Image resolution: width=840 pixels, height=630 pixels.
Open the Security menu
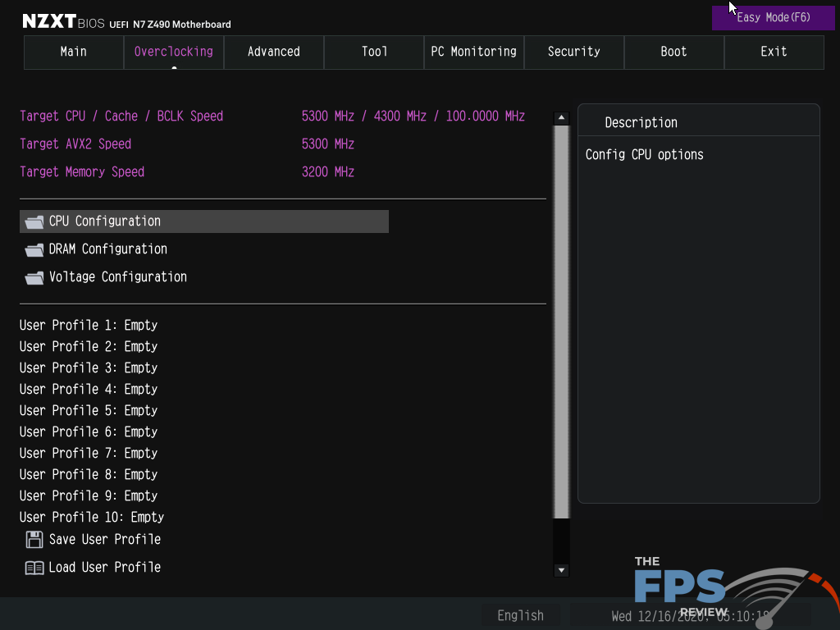click(573, 52)
